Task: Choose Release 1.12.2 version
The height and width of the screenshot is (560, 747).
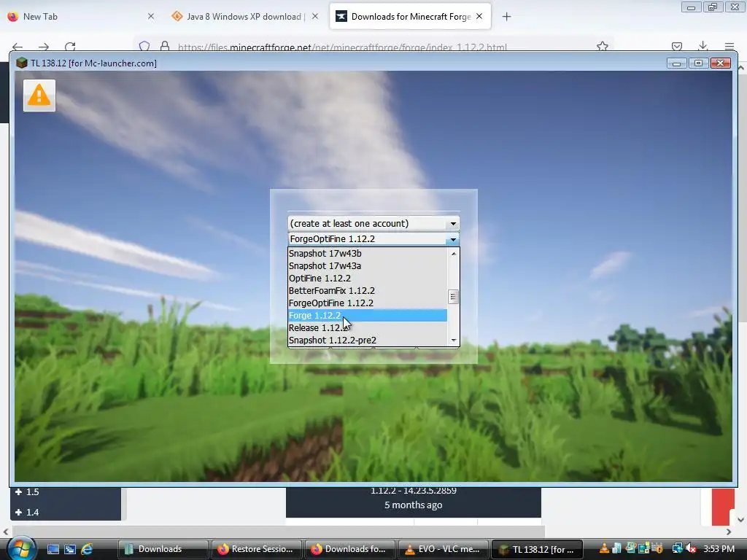Action: point(368,327)
